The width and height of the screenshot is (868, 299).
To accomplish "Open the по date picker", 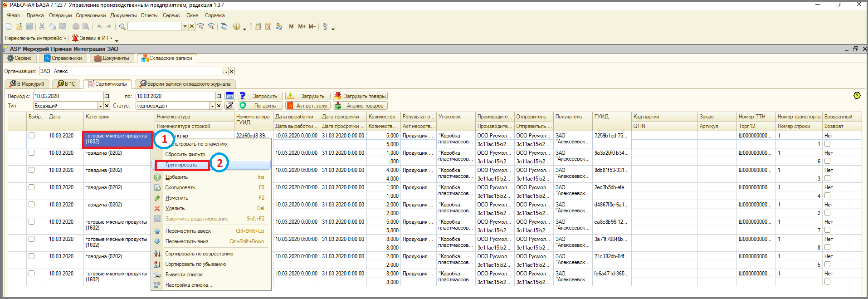I will click(x=219, y=96).
